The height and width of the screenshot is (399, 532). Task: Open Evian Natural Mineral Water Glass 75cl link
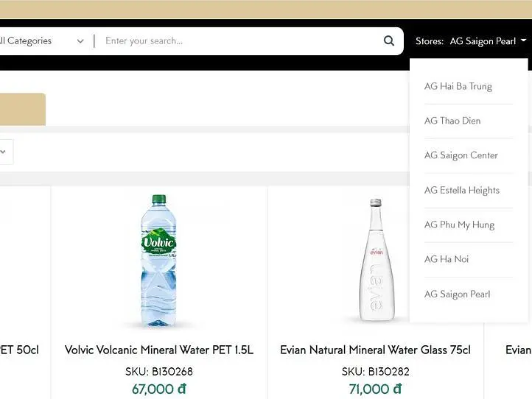point(375,350)
